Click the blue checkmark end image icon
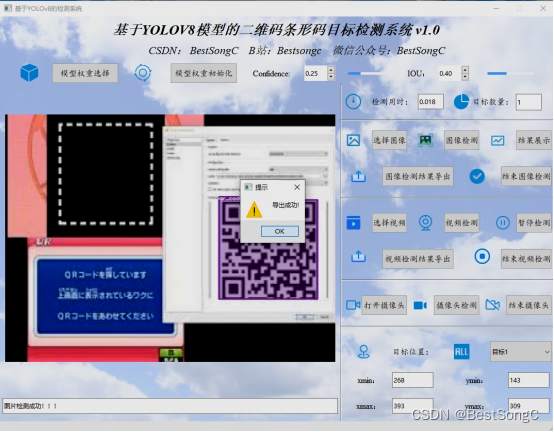 477,176
